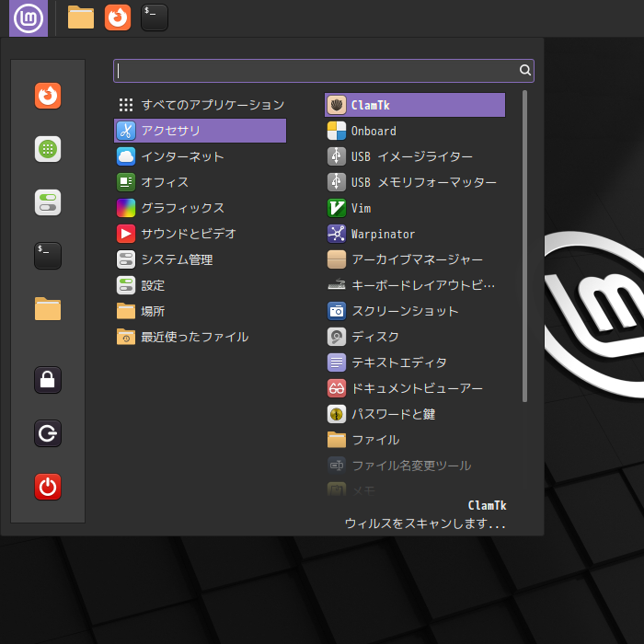This screenshot has height=644, width=644.
Task: Open the software manager grid icon in sidebar
Action: tap(48, 149)
